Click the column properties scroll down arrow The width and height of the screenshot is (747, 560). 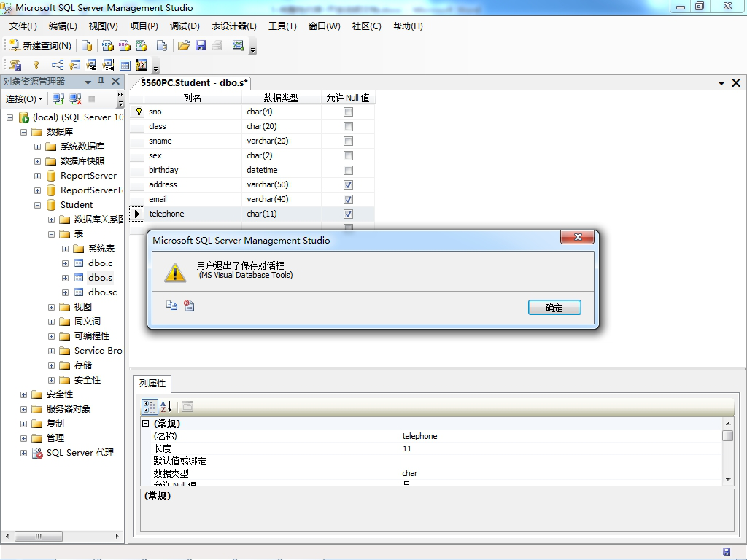point(728,480)
